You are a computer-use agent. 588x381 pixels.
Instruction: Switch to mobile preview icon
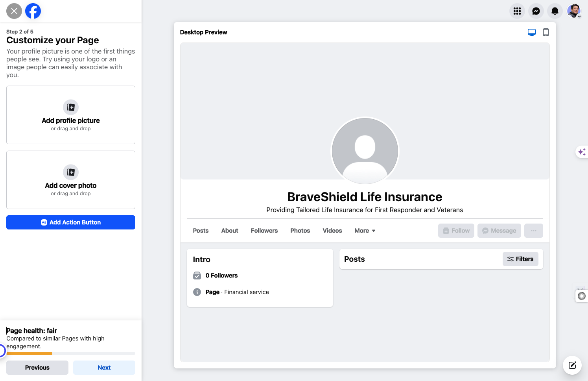(546, 32)
